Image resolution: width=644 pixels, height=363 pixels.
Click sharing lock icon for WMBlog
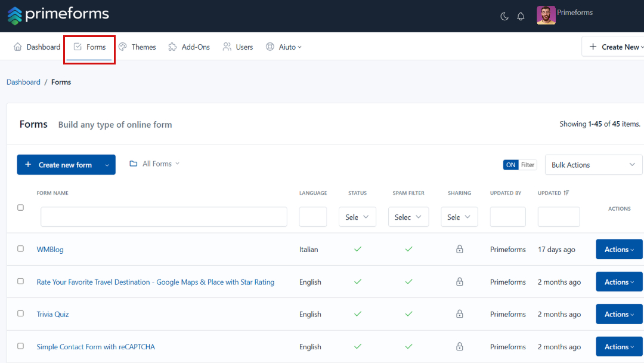pos(460,249)
